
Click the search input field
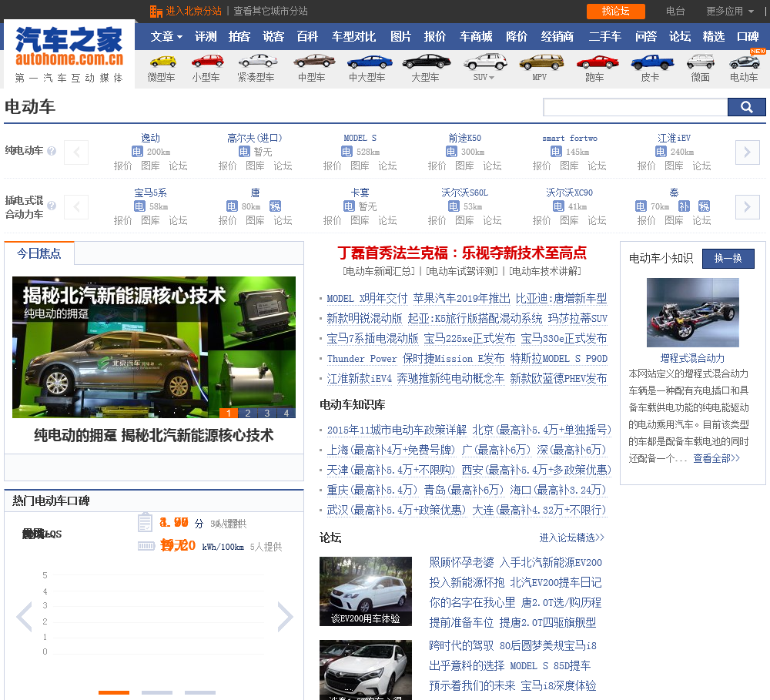click(635, 107)
